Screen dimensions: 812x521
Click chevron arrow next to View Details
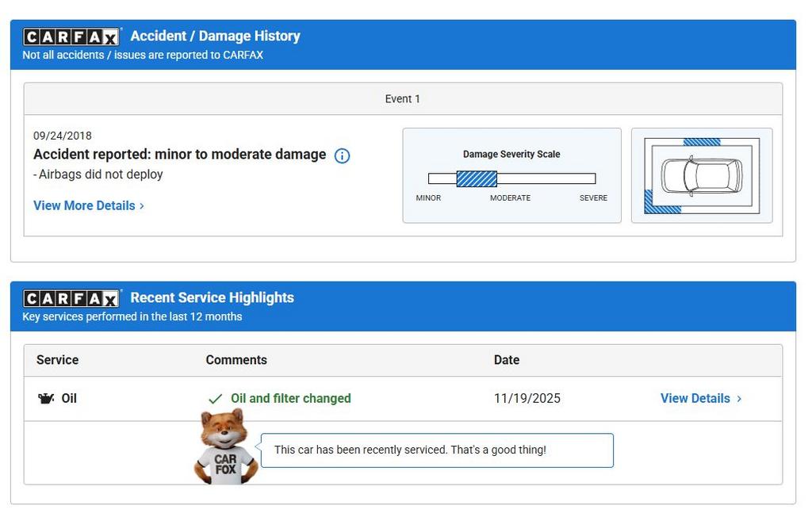coord(739,399)
